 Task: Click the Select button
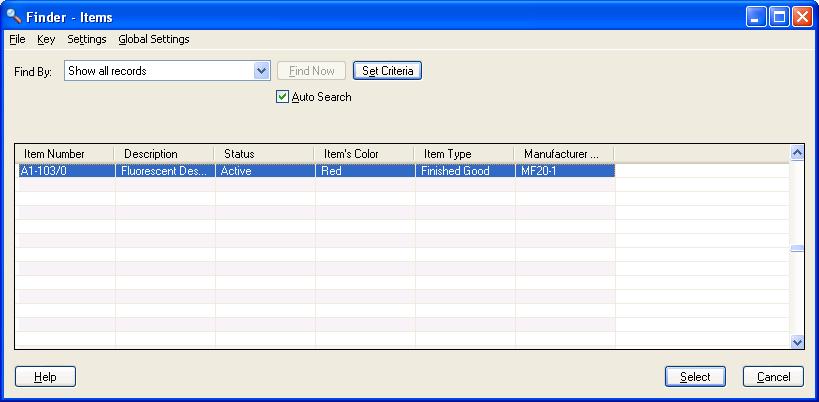point(695,377)
